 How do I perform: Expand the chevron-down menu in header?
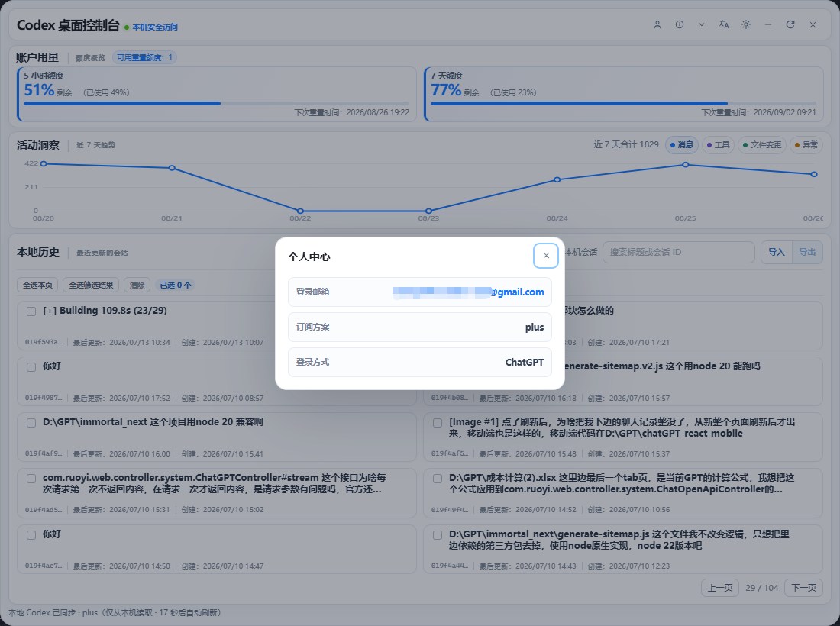701,24
